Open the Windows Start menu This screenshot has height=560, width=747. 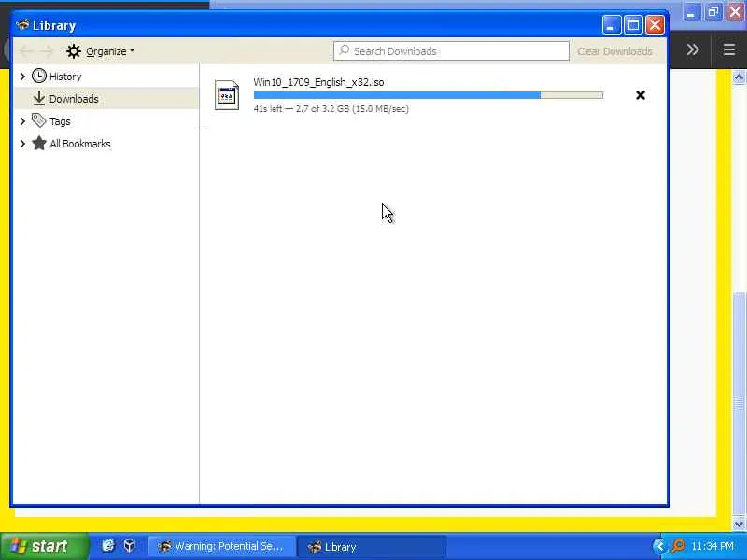[44, 546]
